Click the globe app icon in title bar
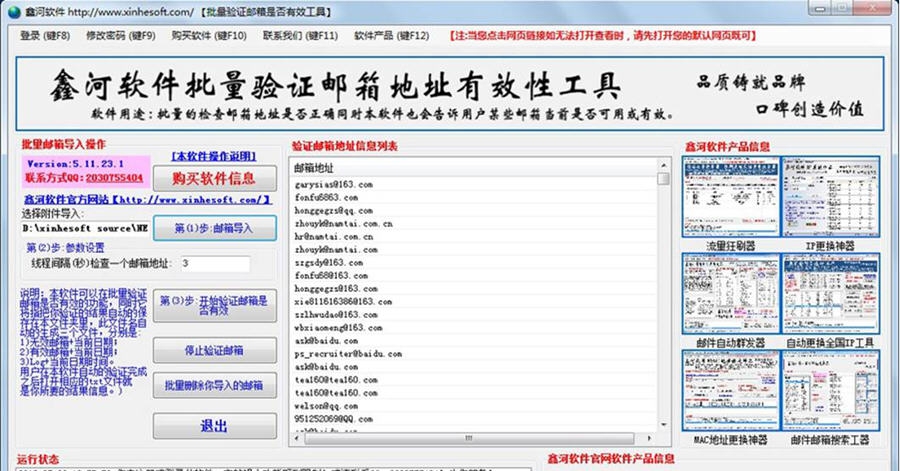 coord(14,11)
